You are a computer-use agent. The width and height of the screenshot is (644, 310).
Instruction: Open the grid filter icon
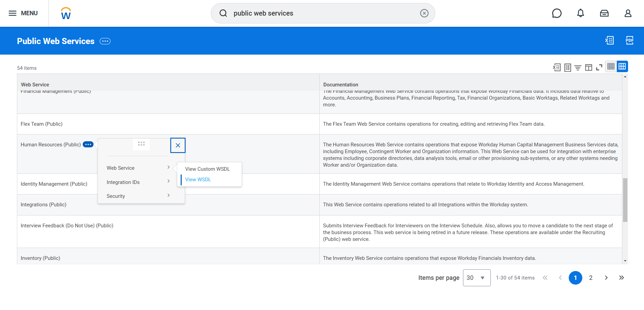point(578,67)
